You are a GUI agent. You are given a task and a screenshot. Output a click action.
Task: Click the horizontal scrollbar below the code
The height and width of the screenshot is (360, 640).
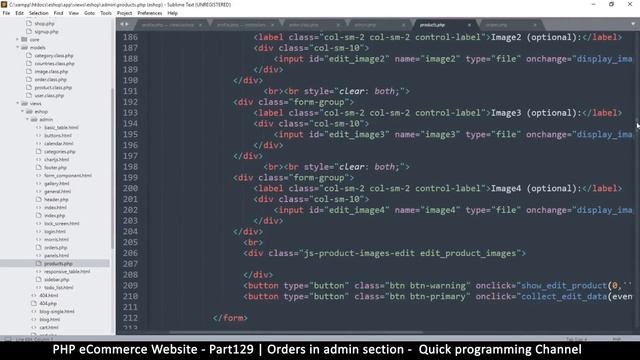[296, 332]
